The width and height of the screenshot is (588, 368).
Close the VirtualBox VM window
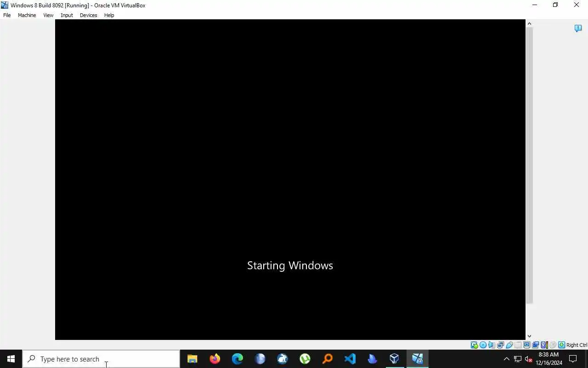point(577,5)
